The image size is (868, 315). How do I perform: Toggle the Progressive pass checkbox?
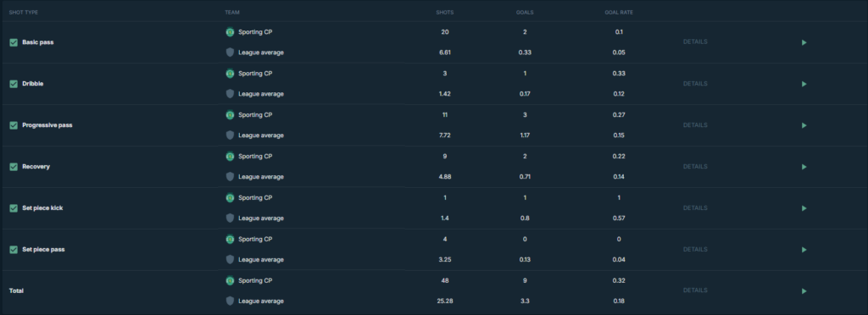pos(14,125)
